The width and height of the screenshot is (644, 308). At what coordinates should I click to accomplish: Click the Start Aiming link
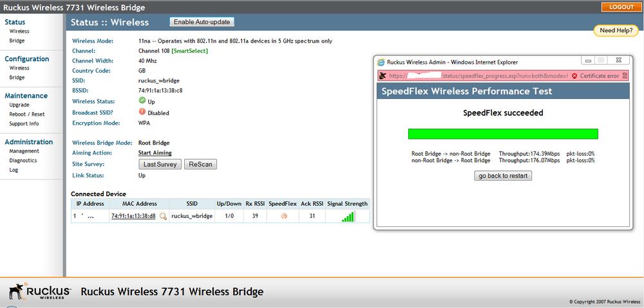pos(155,153)
